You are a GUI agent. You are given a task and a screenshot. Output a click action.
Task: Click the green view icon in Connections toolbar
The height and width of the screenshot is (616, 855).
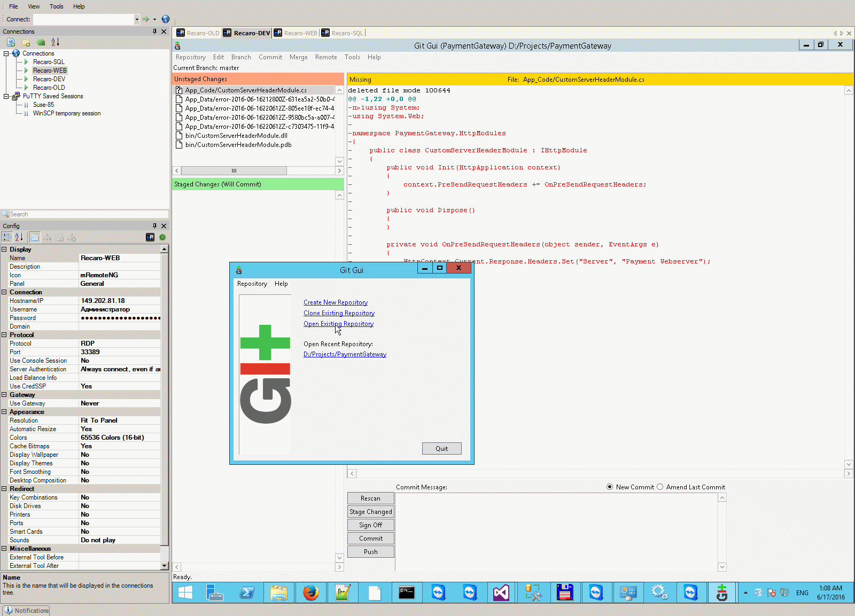pos(41,42)
